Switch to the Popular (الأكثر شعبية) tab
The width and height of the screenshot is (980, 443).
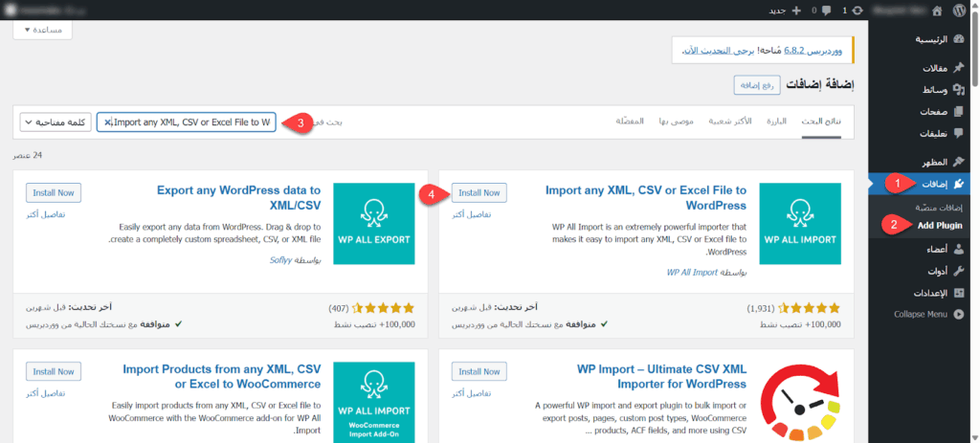point(729,122)
